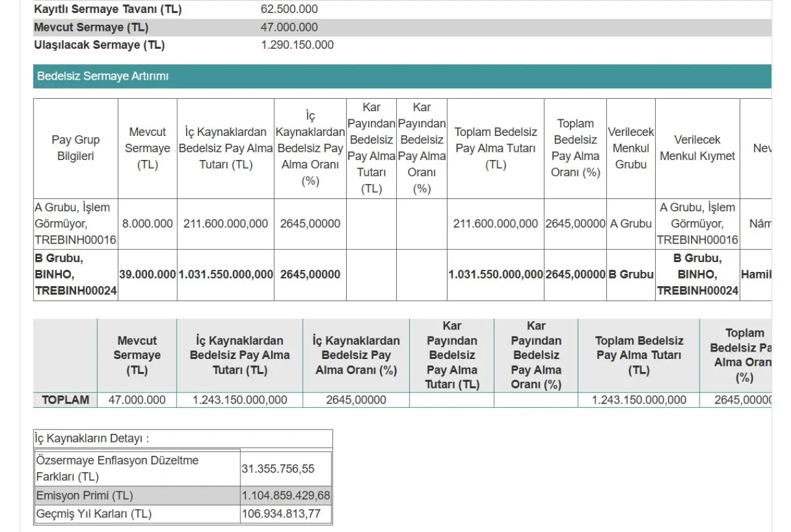Click the İç Kaynakların Detayı heading
The image size is (791, 532).
pyautogui.click(x=92, y=439)
